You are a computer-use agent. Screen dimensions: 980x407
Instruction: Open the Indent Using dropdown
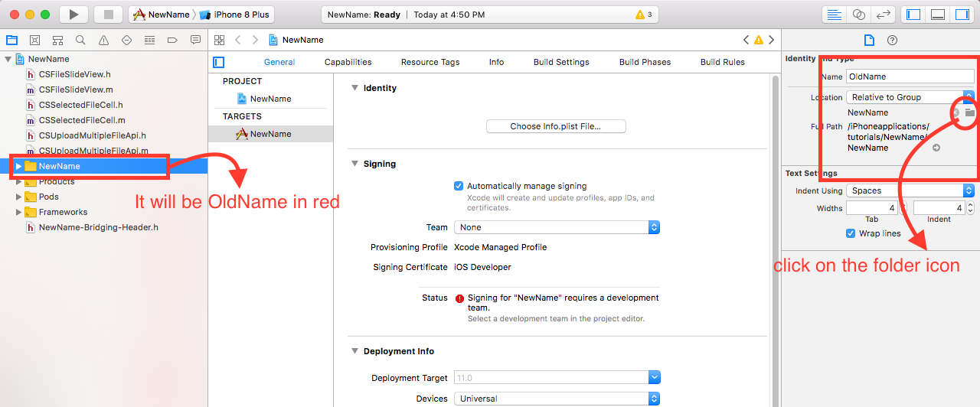tap(910, 190)
